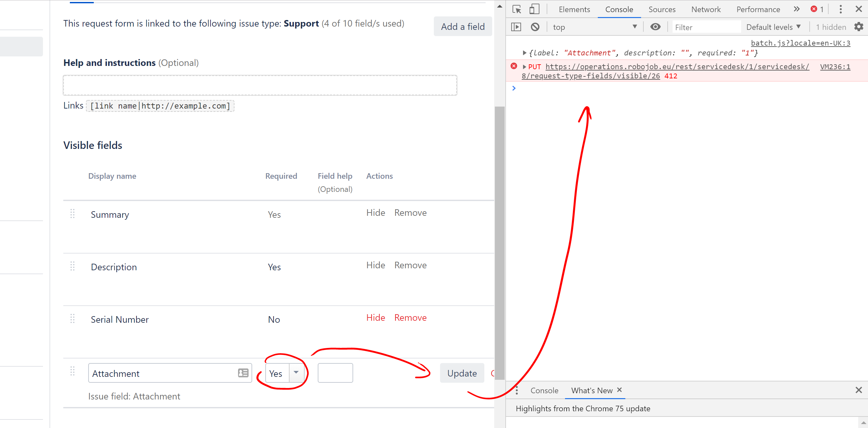This screenshot has width=868, height=428.
Task: Click the page vertical scrollbar thumb
Action: click(x=499, y=243)
